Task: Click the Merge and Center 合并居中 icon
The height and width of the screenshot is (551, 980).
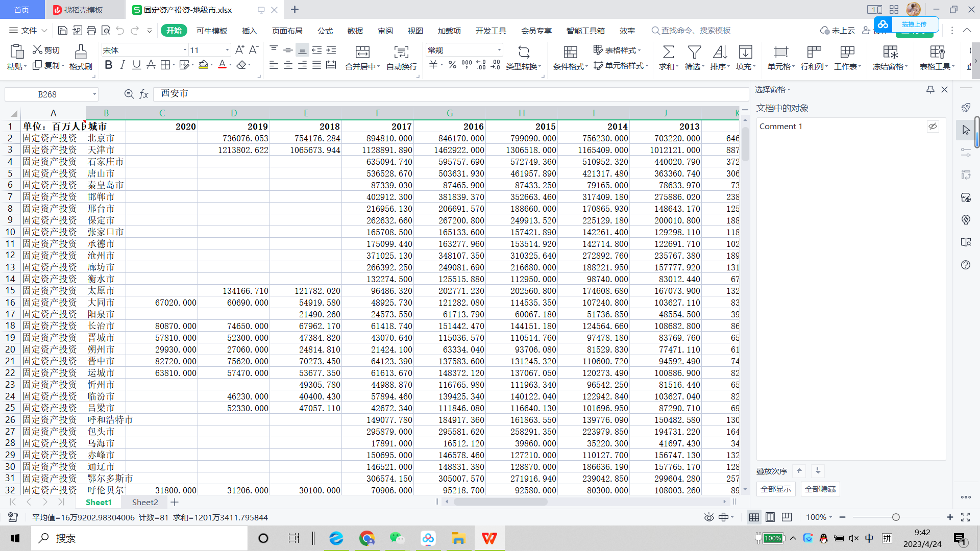Action: [x=362, y=52]
